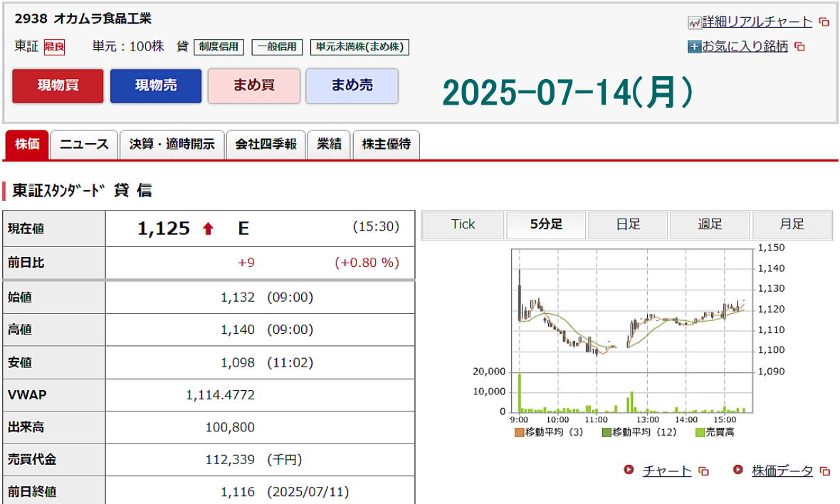Click the 一般信用 label box

[277, 47]
